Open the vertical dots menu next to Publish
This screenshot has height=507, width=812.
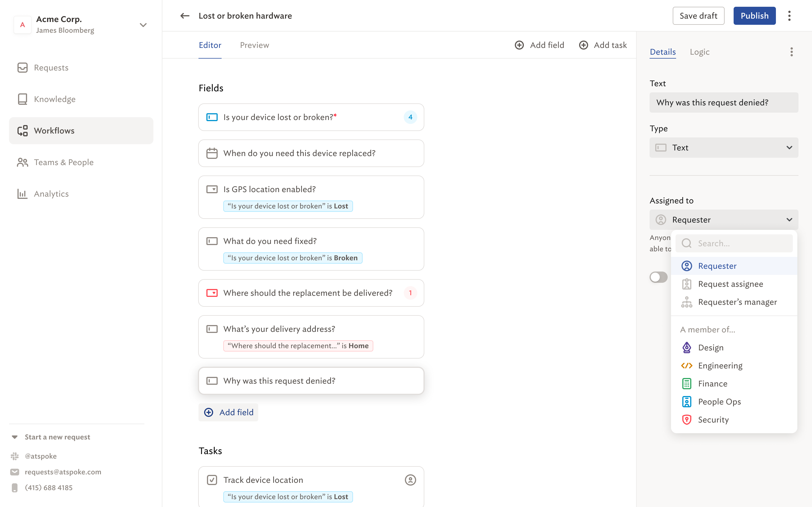[x=789, y=16]
